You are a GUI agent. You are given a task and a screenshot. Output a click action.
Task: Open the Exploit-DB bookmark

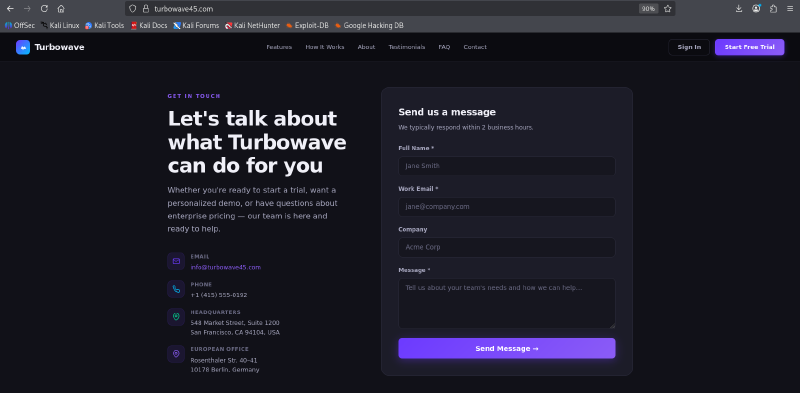click(307, 25)
